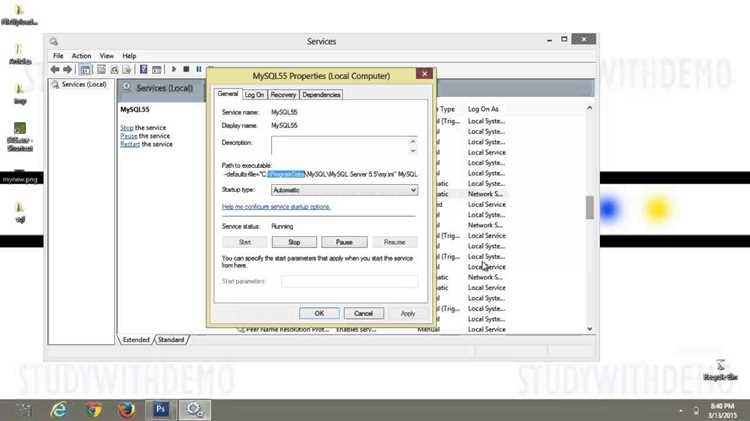This screenshot has width=750, height=421.
Task: Switch to the General tab
Action: [228, 94]
